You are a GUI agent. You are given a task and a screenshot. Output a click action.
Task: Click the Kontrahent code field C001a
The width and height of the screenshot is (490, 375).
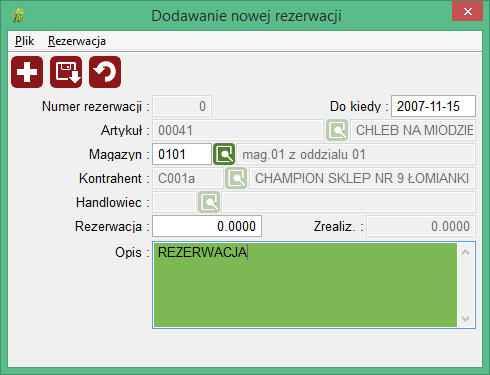(x=187, y=178)
